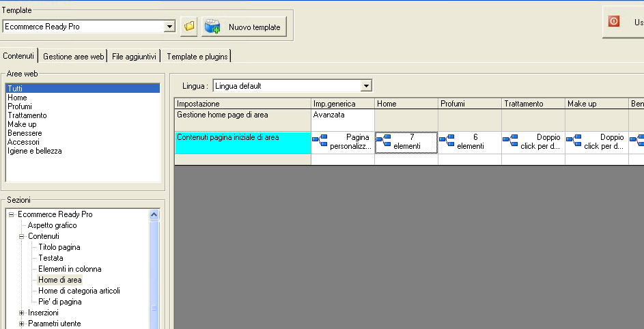Click tree icon in Trattamento column cell
644x329 pixels.
tap(511, 140)
